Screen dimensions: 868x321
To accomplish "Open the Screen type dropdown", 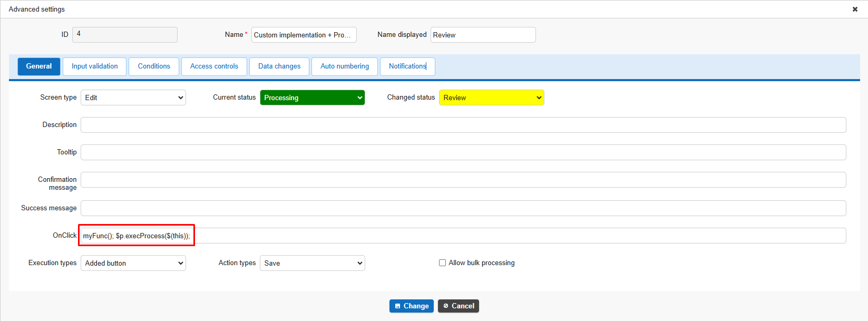I will [x=133, y=98].
